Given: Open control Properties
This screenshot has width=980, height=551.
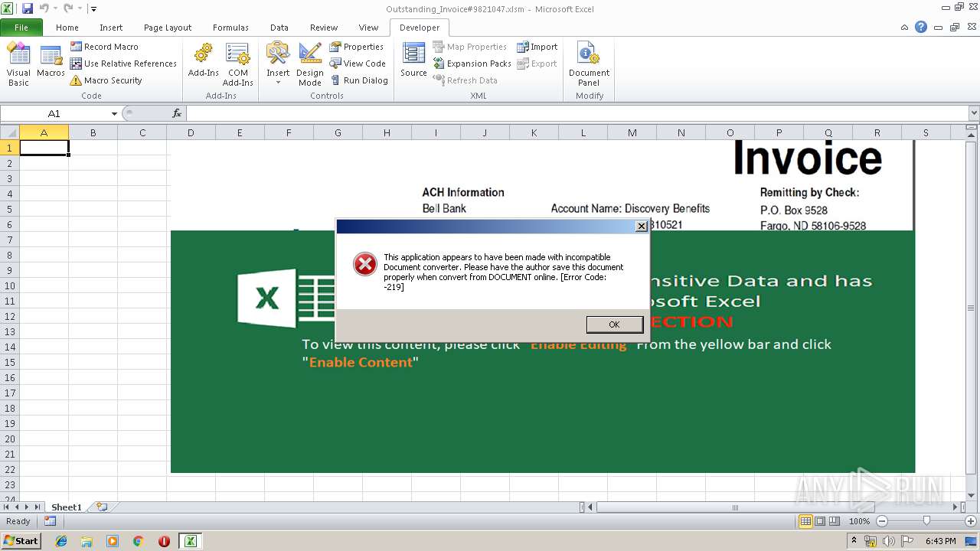Looking at the screenshot, I should click(357, 47).
